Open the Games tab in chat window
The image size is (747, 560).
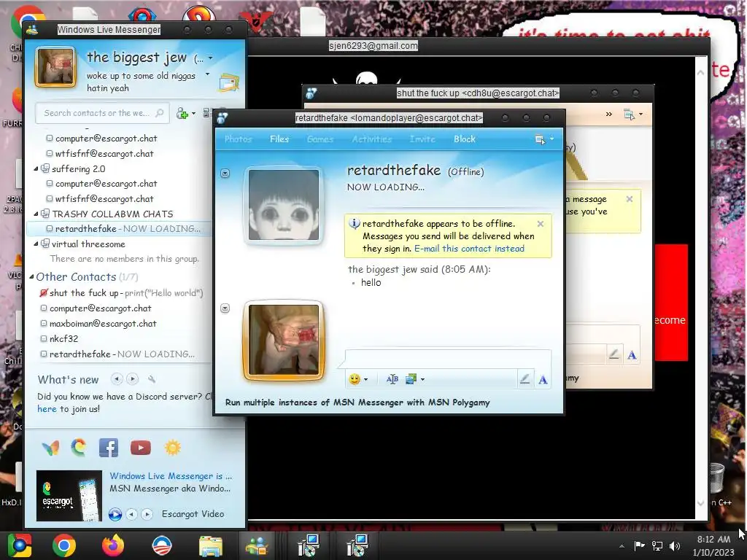[320, 139]
